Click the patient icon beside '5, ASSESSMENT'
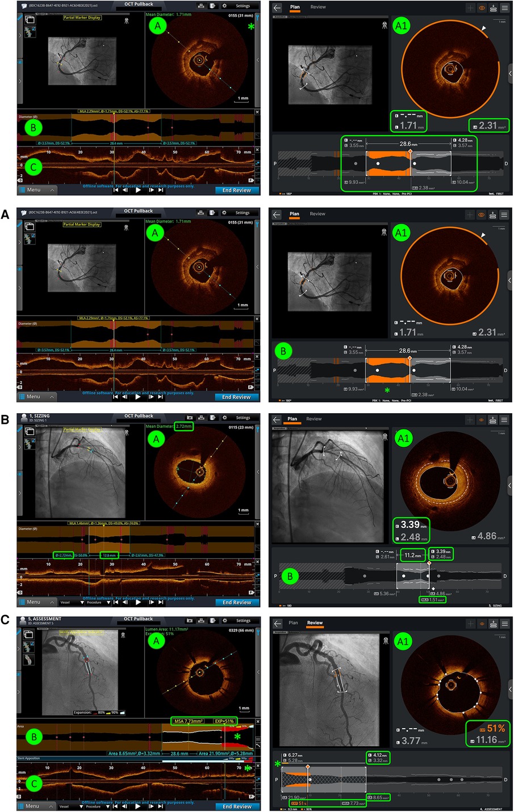514x812 pixels. 23,620
